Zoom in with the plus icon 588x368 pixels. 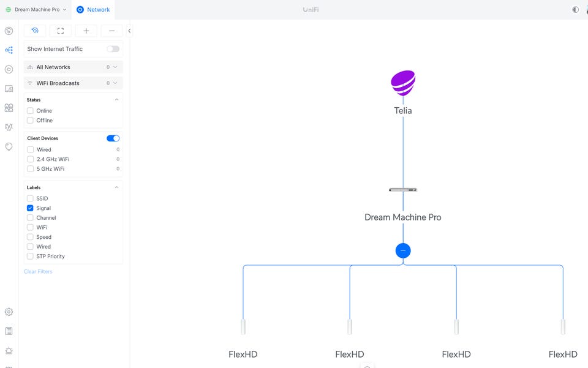click(86, 31)
